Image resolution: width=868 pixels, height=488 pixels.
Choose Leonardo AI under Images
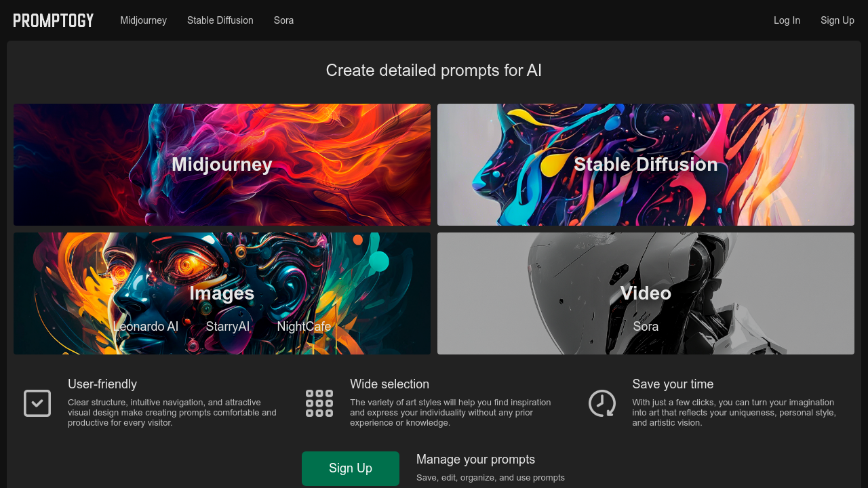[146, 327]
